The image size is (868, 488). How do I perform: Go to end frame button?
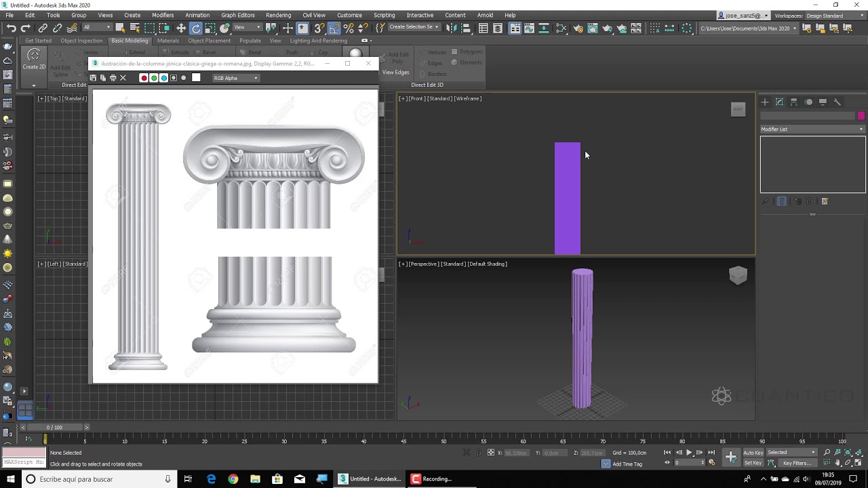(x=711, y=452)
